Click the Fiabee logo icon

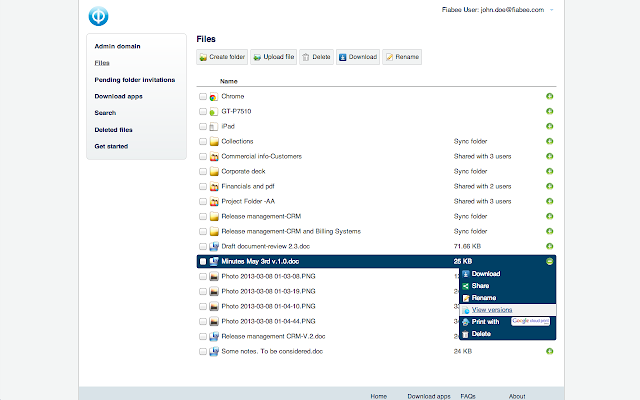98,16
